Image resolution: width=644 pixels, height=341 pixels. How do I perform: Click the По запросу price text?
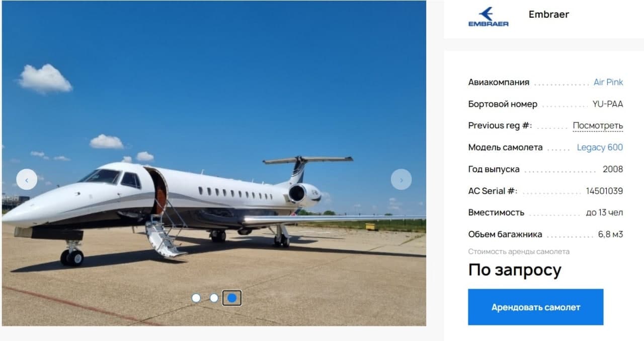coord(514,270)
